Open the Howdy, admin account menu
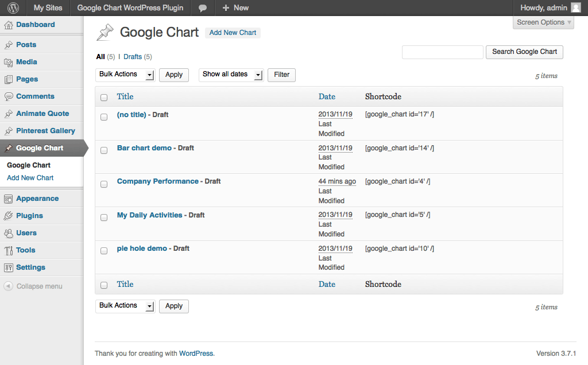This screenshot has width=588, height=365. point(550,8)
